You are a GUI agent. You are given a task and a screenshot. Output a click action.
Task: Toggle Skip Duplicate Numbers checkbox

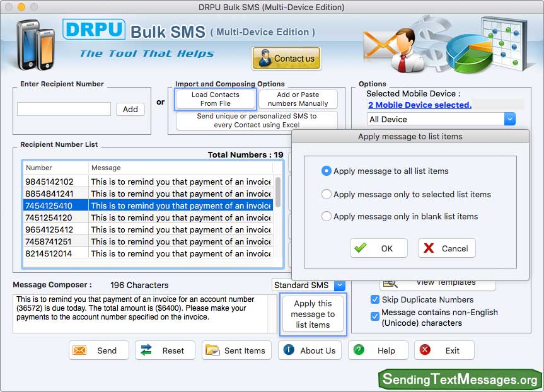tap(374, 299)
